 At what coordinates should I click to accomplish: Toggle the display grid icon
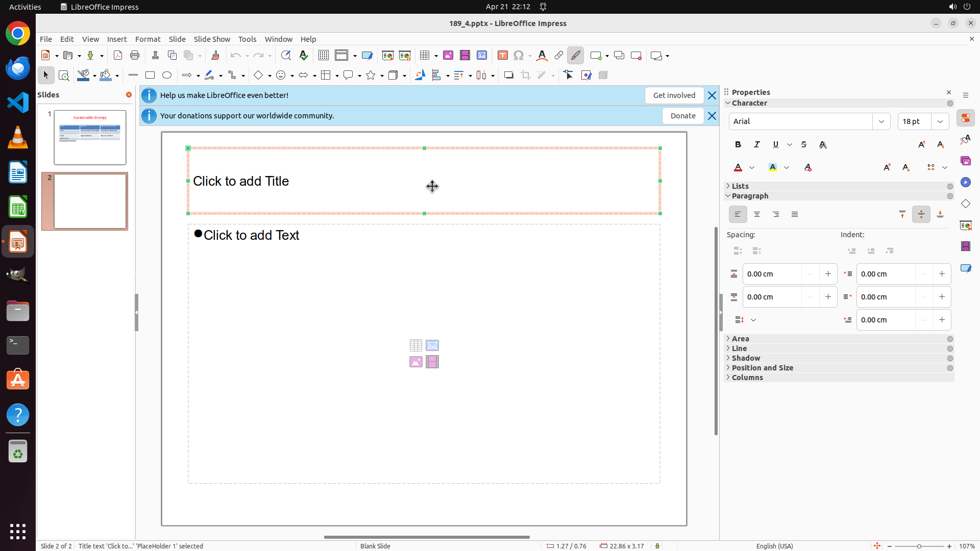(324, 56)
